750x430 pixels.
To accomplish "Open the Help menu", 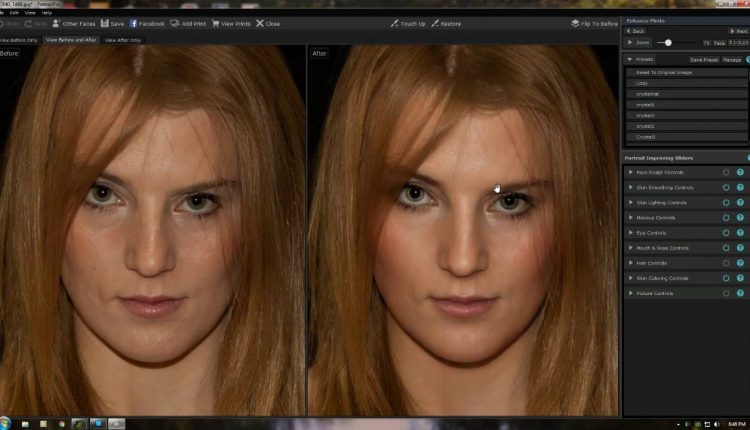I will coord(47,13).
